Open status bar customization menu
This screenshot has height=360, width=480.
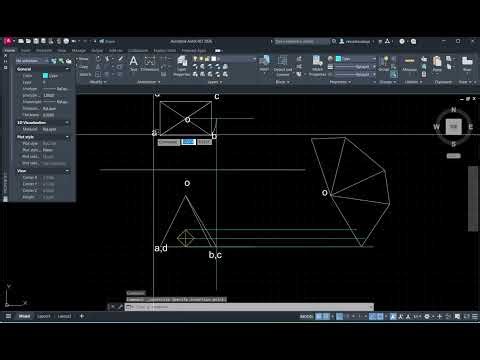[x=475, y=316]
